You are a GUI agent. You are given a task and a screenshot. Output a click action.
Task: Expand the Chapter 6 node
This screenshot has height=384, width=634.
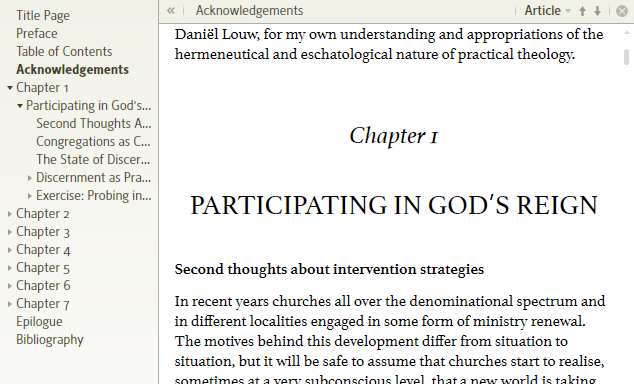click(10, 286)
